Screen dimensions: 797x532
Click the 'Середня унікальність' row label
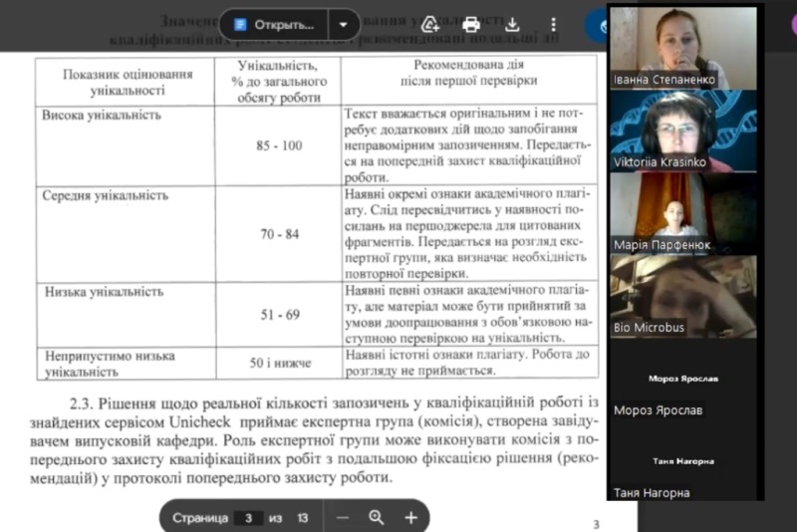105,195
